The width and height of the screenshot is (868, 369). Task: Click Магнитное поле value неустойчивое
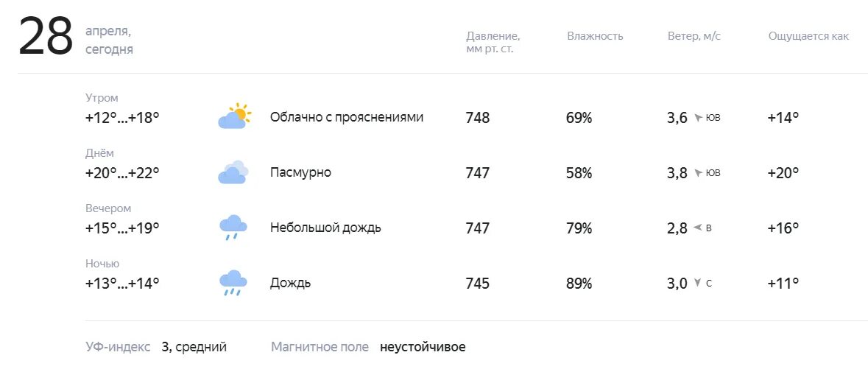pyautogui.click(x=423, y=348)
